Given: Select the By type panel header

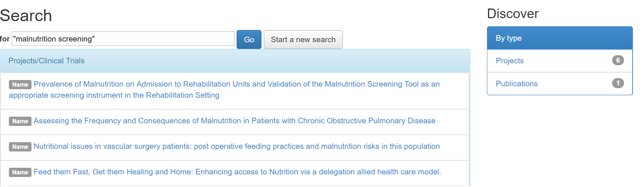Looking at the screenshot, I should click(560, 38).
